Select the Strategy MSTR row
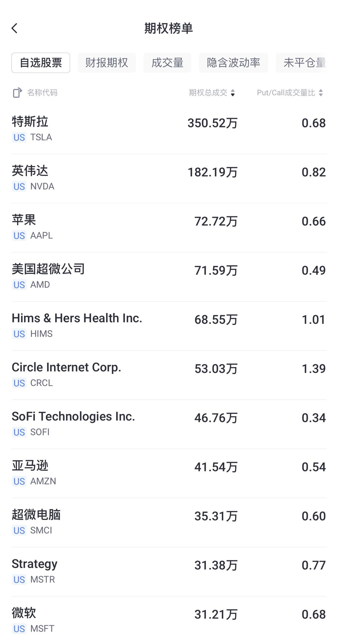This screenshot has width=338, height=644. click(169, 571)
